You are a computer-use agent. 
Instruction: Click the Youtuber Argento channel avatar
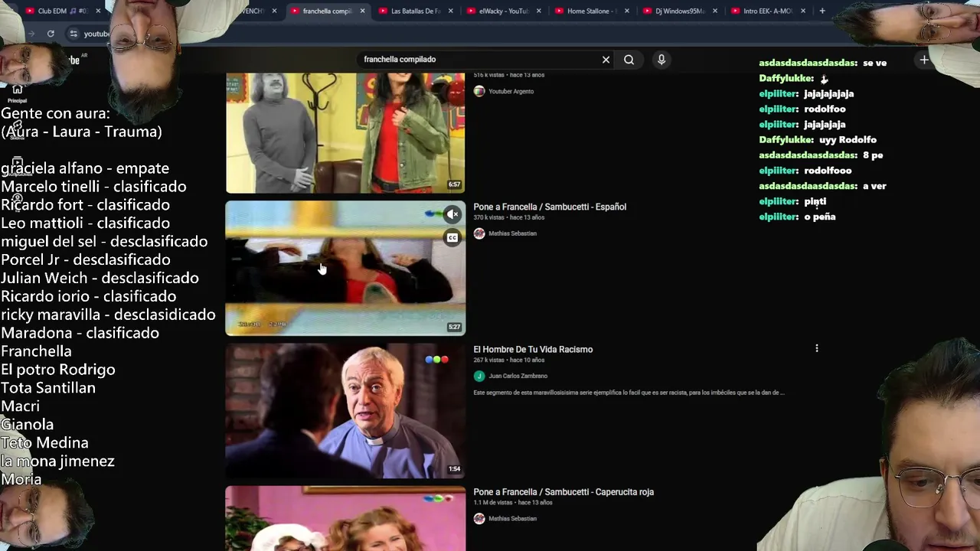(x=479, y=91)
